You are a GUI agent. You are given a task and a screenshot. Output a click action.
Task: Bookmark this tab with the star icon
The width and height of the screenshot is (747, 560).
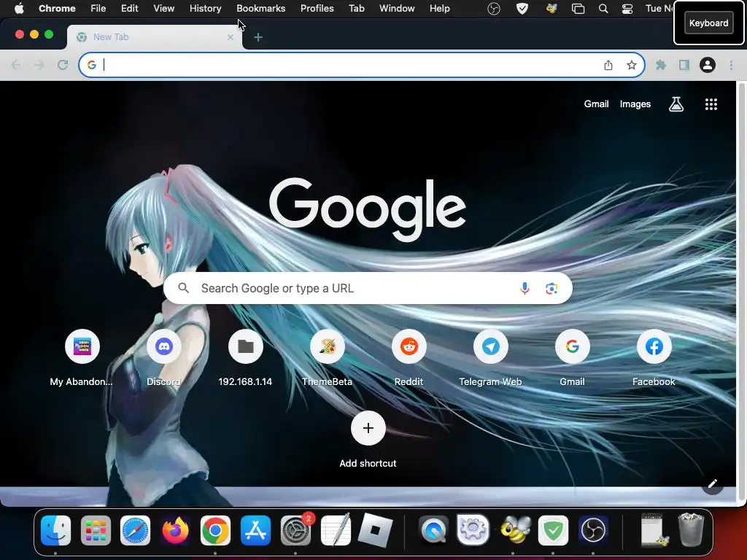(x=632, y=65)
